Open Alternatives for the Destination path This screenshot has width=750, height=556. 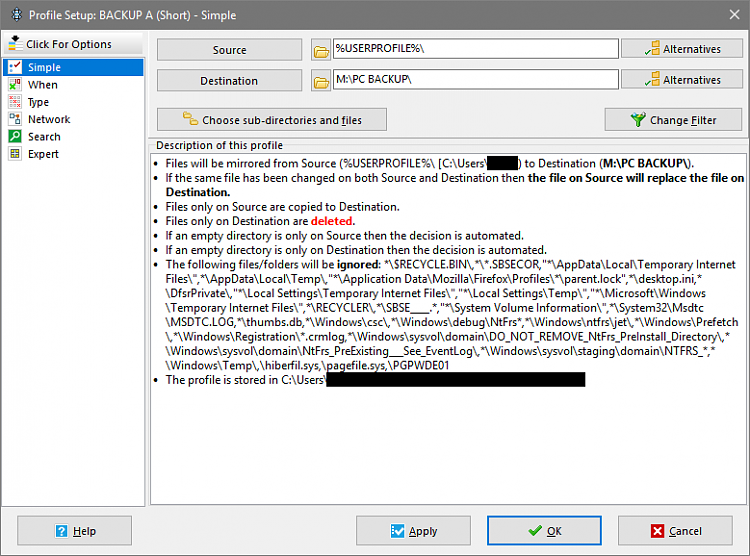(682, 79)
